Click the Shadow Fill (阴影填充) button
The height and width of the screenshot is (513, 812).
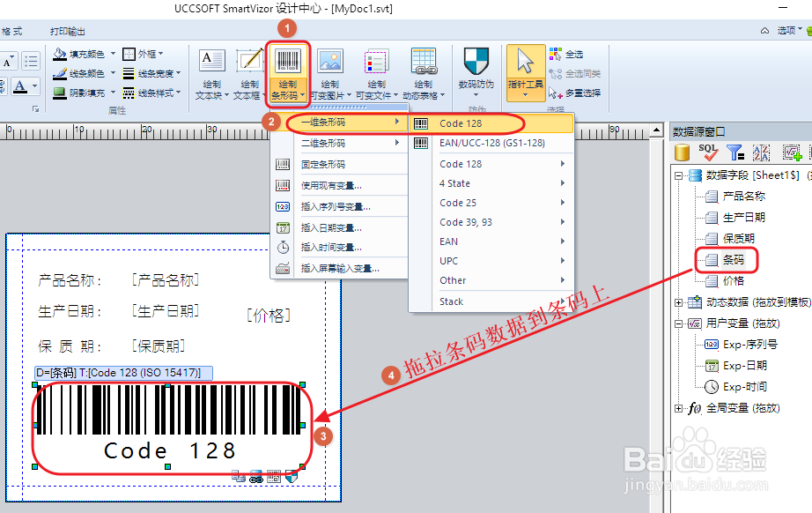[x=78, y=93]
